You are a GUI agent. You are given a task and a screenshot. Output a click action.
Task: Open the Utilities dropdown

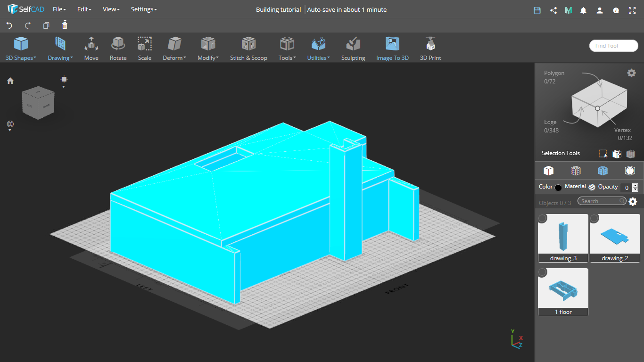point(319,49)
